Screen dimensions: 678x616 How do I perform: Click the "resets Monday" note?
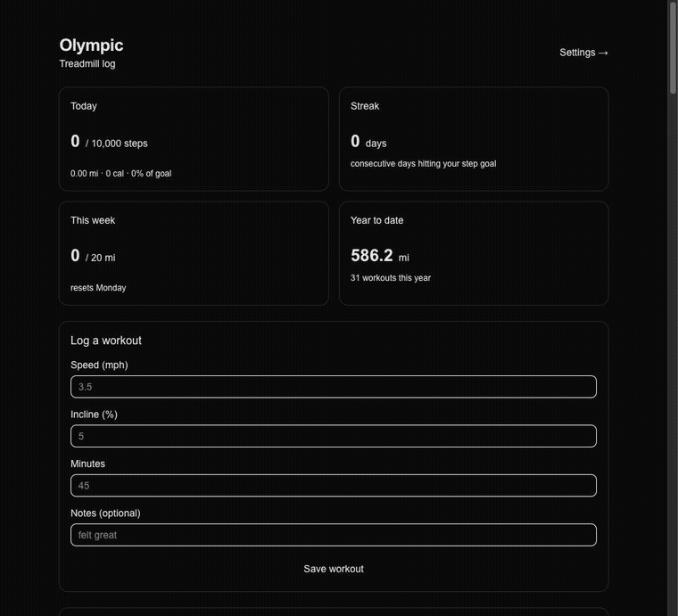click(98, 288)
